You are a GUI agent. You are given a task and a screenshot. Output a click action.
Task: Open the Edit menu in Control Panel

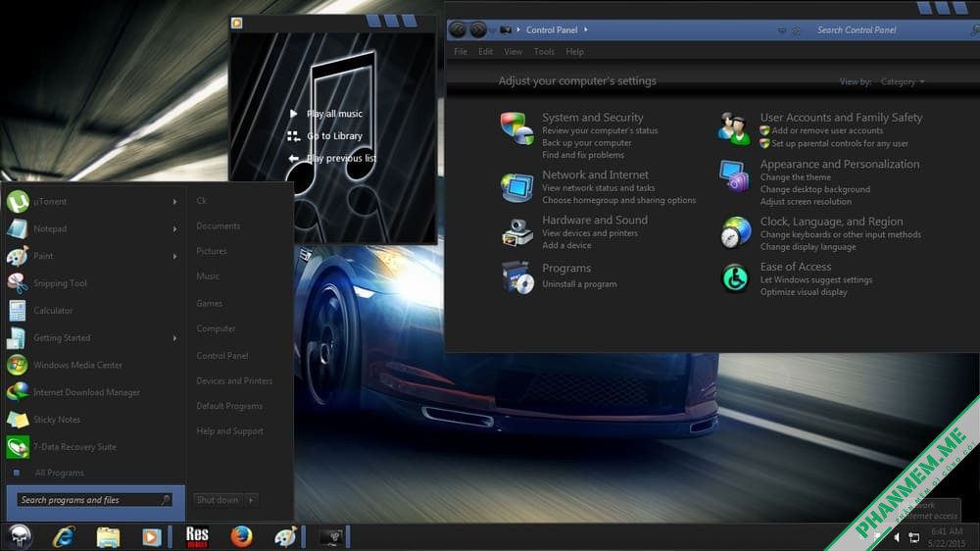click(486, 52)
